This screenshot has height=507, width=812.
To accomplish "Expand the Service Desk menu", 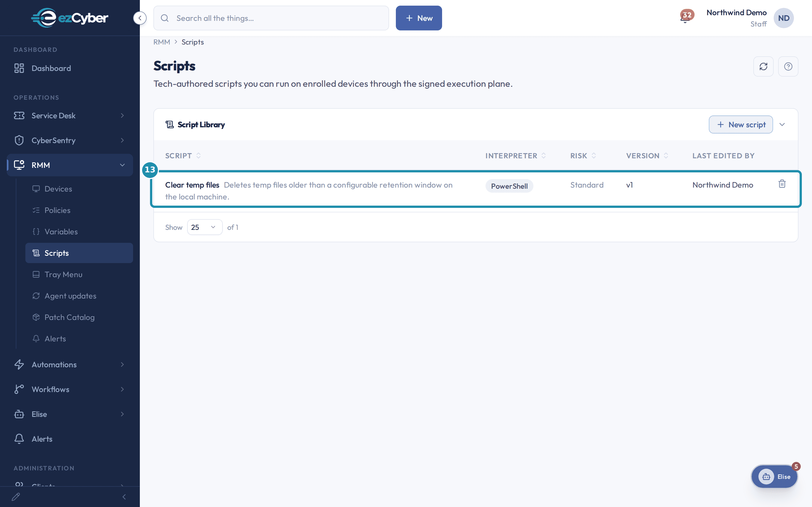I will point(70,115).
